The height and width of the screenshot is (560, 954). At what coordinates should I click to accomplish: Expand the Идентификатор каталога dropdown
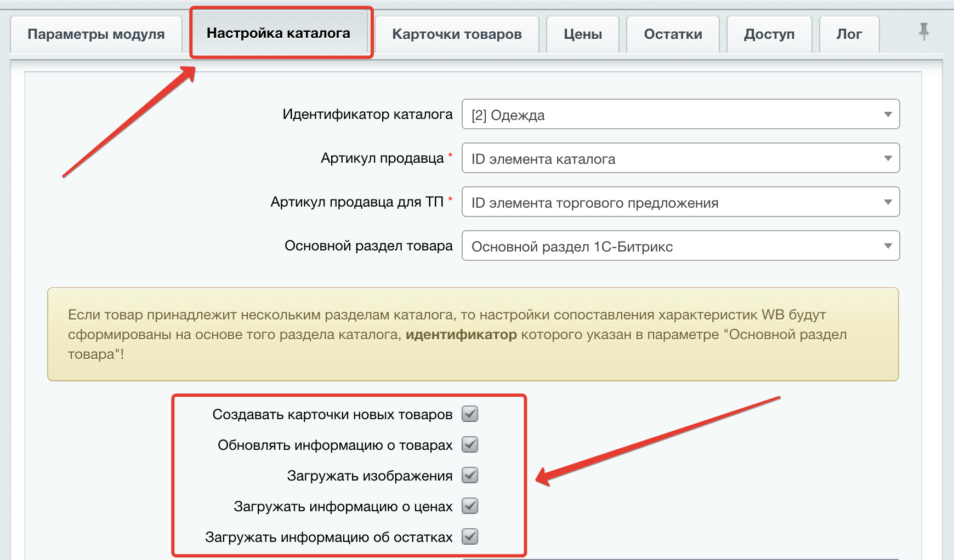680,115
